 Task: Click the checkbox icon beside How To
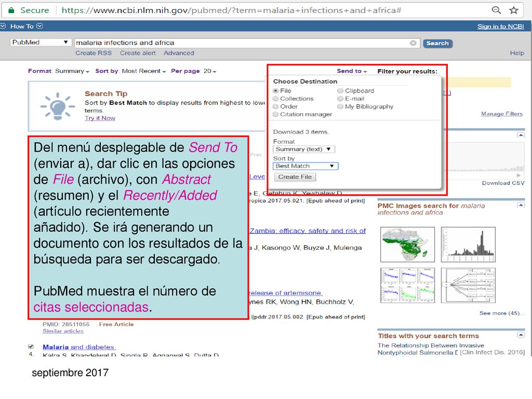pos(3,26)
